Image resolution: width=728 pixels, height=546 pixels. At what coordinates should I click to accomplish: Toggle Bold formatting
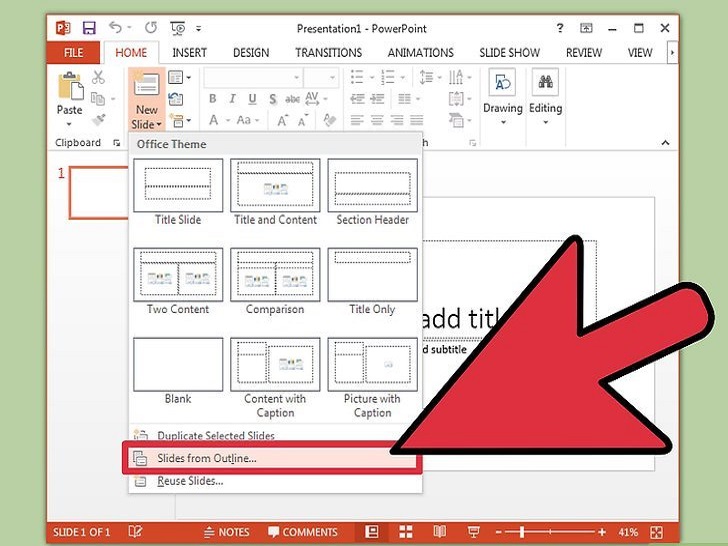coord(212,98)
